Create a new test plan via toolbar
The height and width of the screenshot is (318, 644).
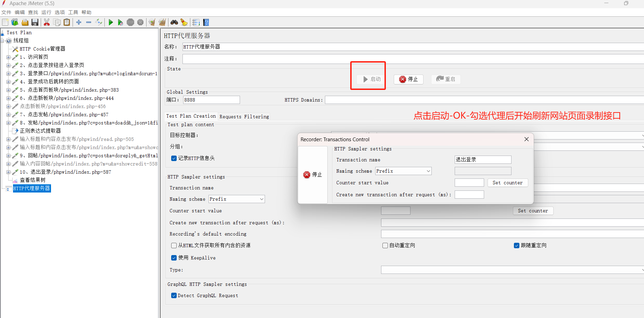pos(5,23)
